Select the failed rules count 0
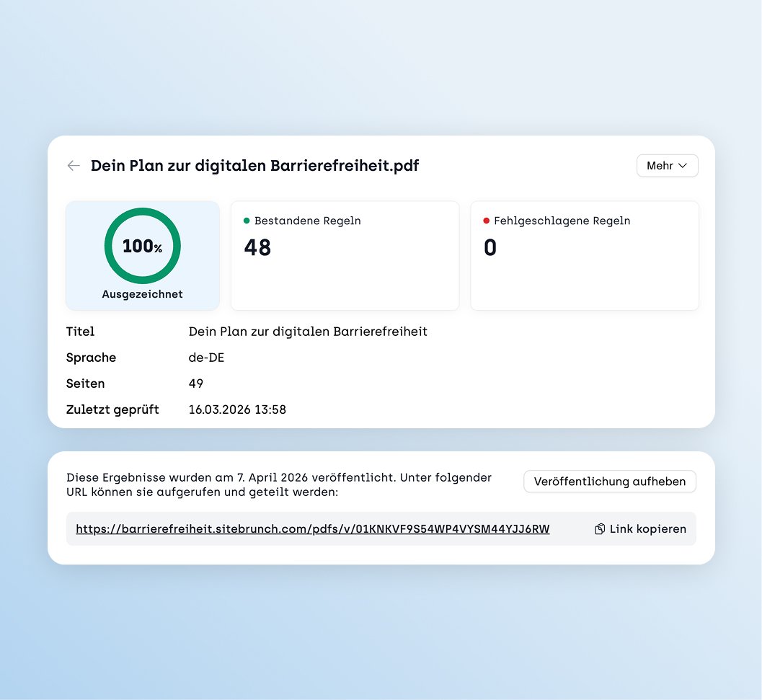Image resolution: width=762 pixels, height=700 pixels. pyautogui.click(x=490, y=247)
